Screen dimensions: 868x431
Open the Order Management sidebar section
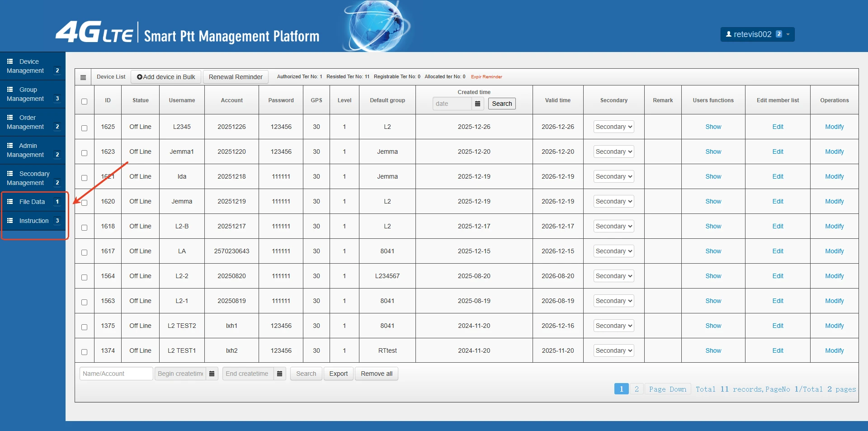pyautogui.click(x=29, y=122)
